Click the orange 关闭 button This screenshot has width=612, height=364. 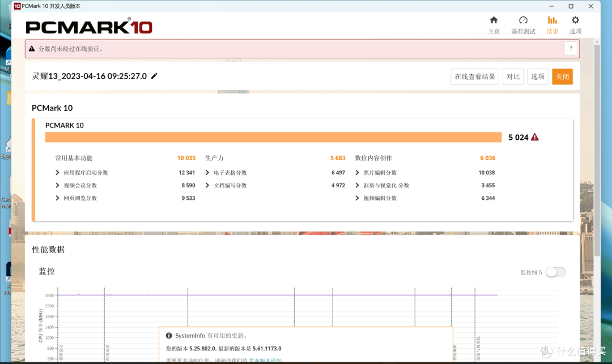coord(562,77)
